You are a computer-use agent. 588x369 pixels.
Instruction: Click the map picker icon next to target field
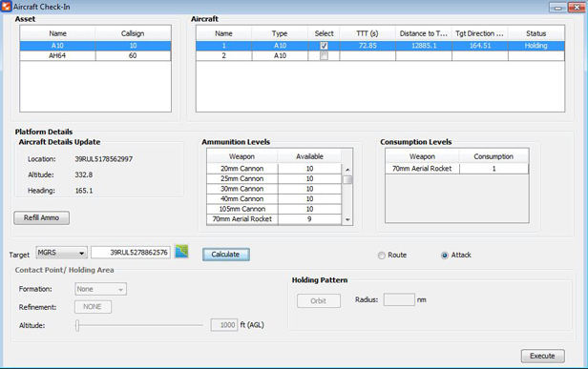pyautogui.click(x=181, y=252)
